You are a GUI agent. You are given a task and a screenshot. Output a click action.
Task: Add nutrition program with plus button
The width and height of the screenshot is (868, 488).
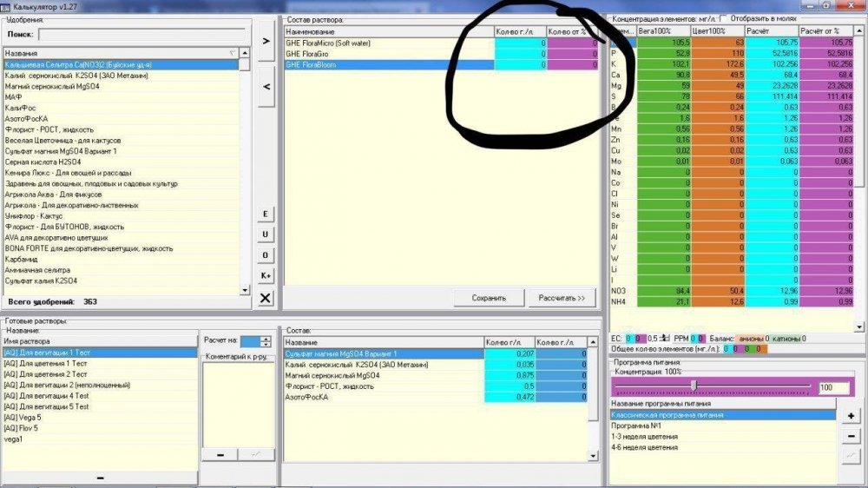coord(851,416)
